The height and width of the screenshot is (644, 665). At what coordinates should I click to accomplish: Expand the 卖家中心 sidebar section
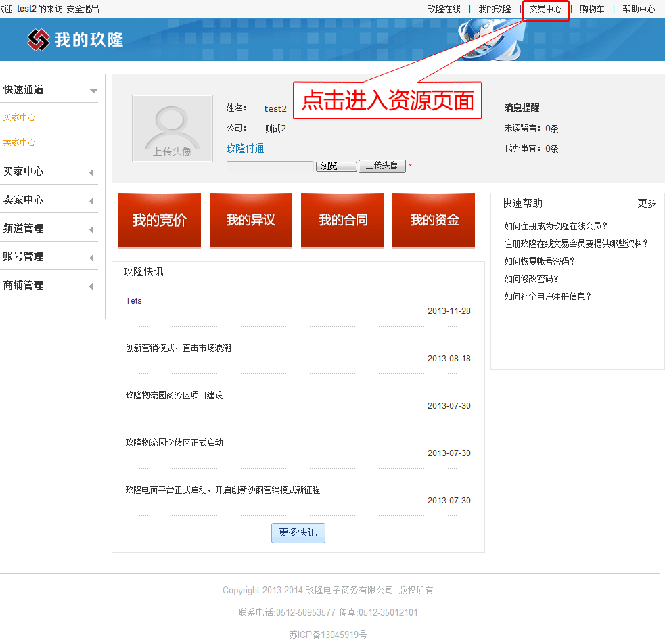coord(91,201)
